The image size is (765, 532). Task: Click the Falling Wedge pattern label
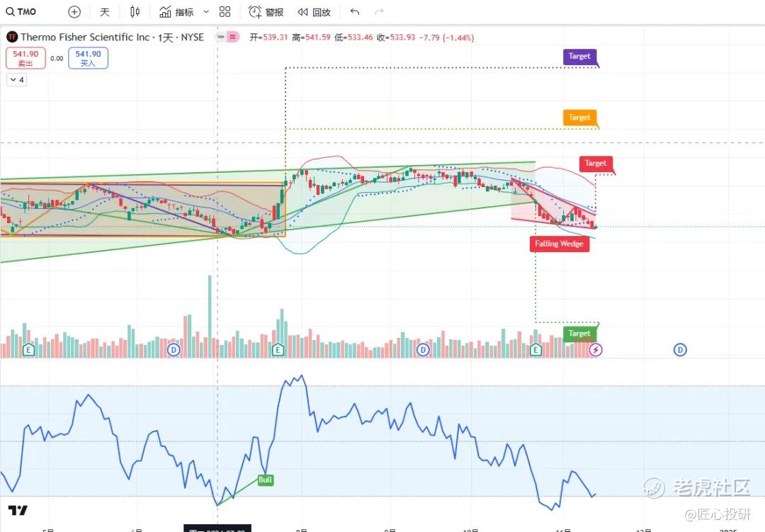click(559, 244)
